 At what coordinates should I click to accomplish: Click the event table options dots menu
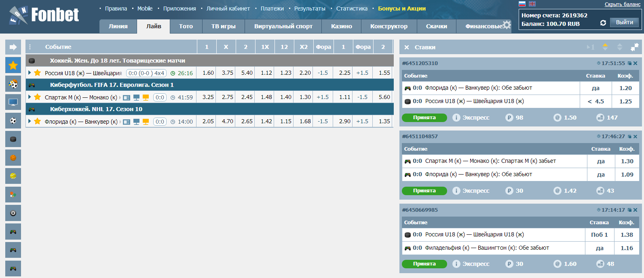pyautogui.click(x=30, y=47)
